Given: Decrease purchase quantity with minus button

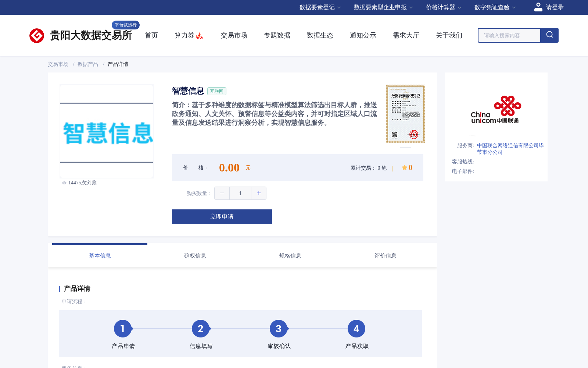Looking at the screenshot, I should pos(222,193).
